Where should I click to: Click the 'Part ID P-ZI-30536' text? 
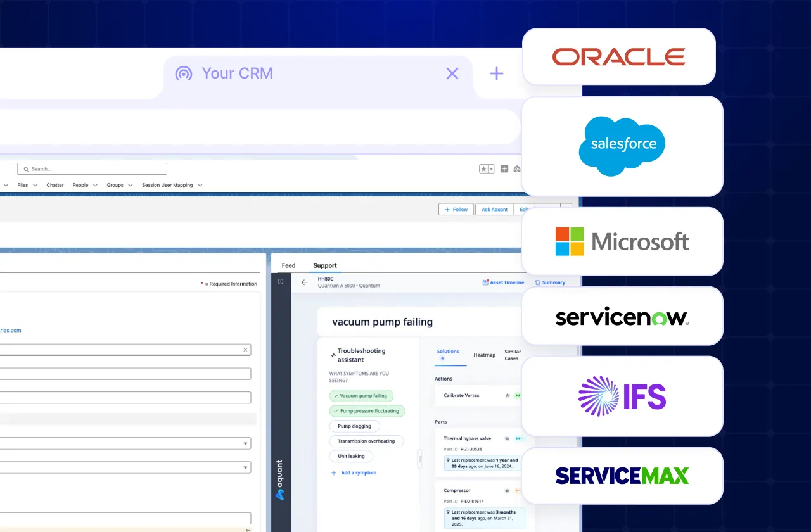[x=463, y=449]
